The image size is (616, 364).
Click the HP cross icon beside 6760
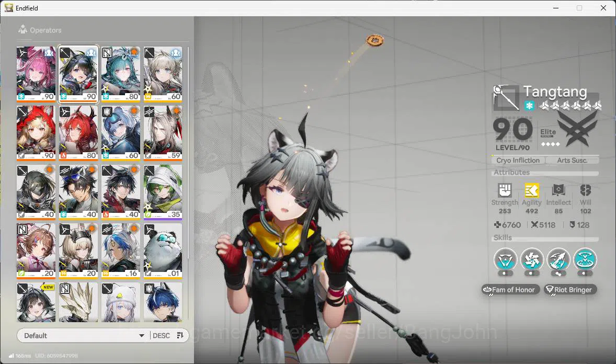[x=497, y=225]
